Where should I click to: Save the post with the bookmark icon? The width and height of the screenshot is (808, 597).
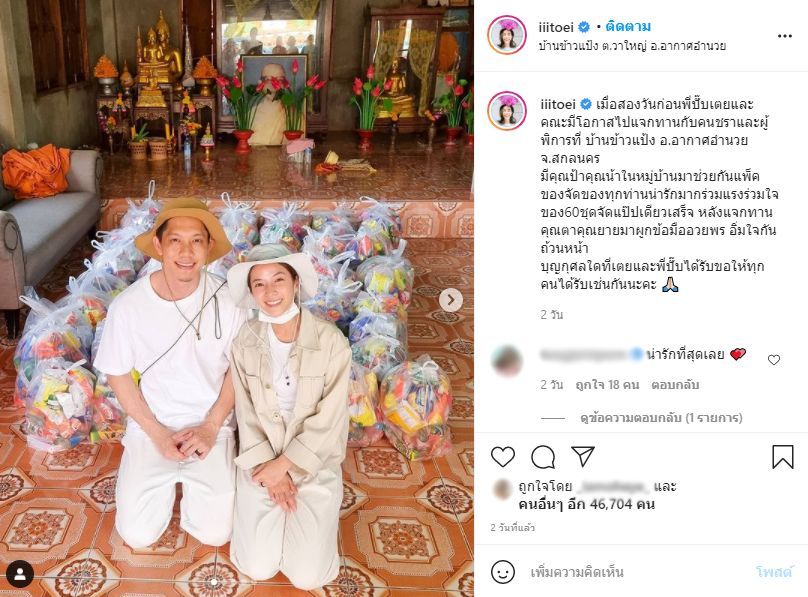pyautogui.click(x=782, y=456)
